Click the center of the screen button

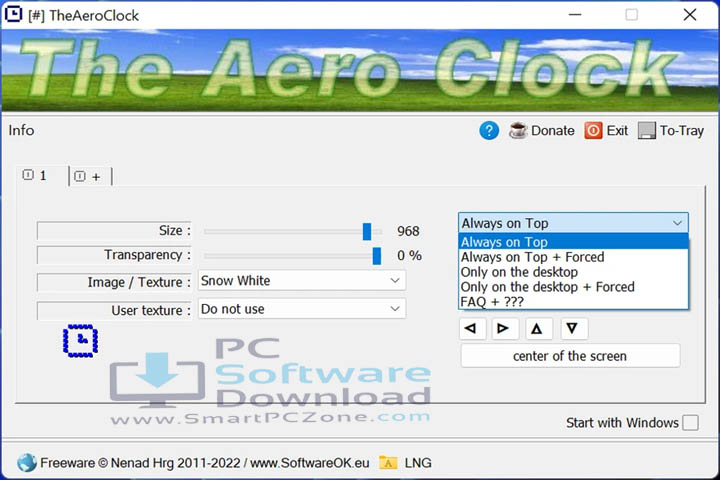point(570,356)
